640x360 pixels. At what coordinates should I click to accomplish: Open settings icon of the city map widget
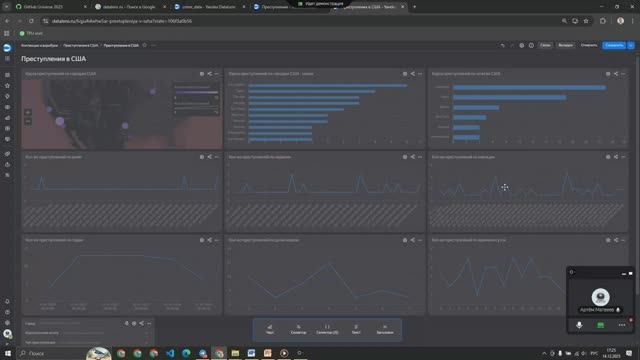click(202, 74)
